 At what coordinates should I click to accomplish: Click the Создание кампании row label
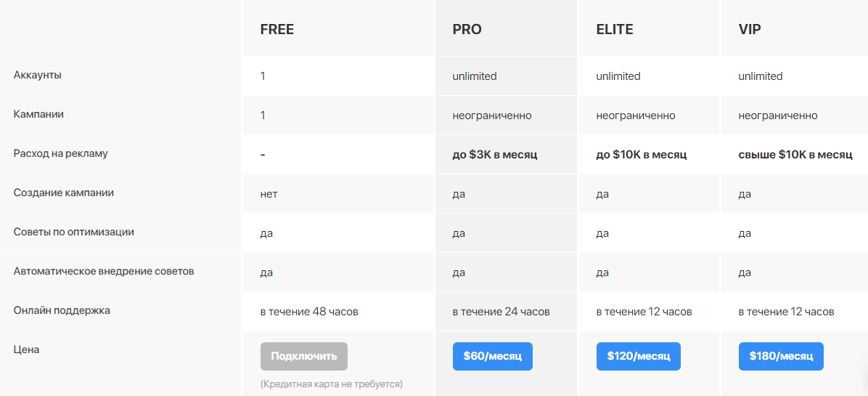pos(64,193)
